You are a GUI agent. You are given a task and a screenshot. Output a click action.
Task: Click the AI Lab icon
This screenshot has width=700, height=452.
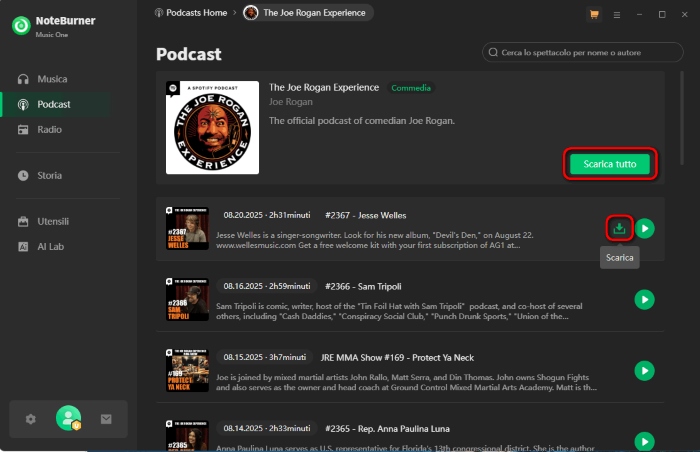(x=23, y=247)
